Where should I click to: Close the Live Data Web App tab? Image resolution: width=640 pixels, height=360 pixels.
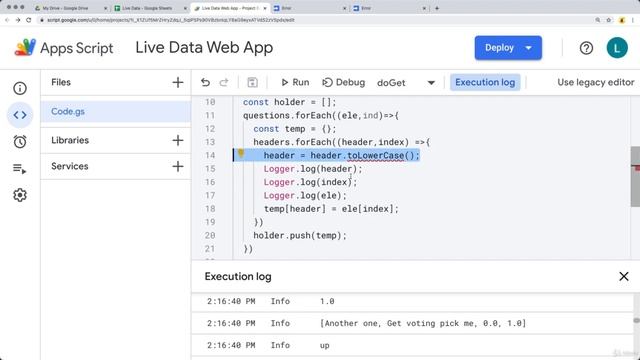pyautogui.click(x=264, y=8)
